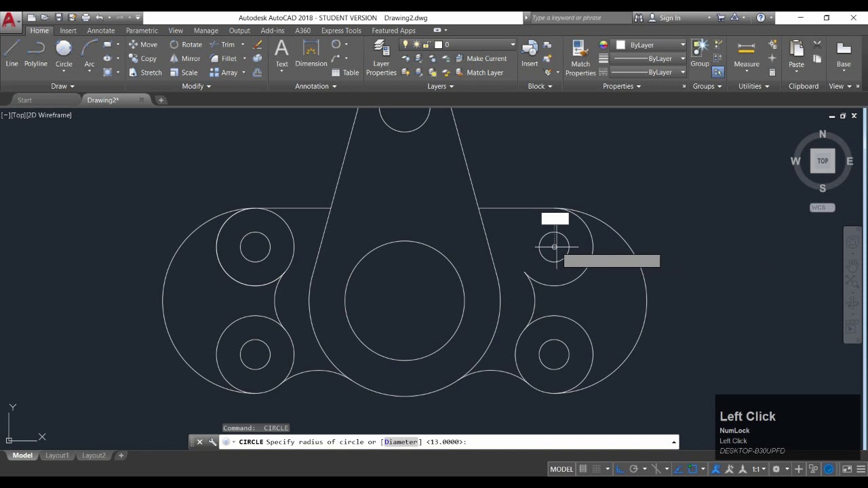This screenshot has width=868, height=488.
Task: Click the ViewCube TOP face
Action: [x=823, y=161]
